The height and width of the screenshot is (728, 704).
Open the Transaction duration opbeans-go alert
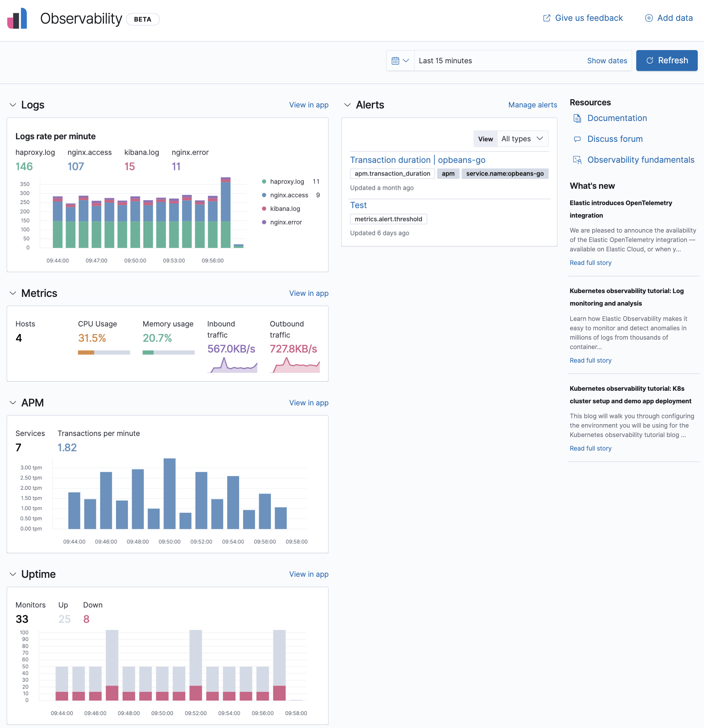418,160
